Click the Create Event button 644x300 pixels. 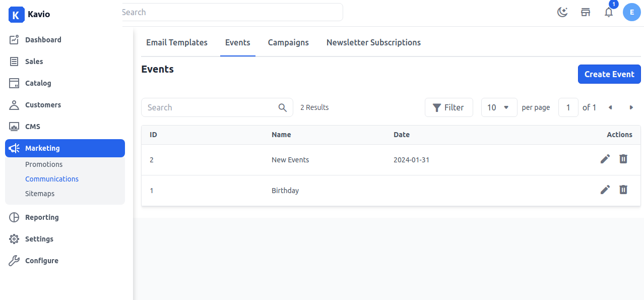pos(609,74)
